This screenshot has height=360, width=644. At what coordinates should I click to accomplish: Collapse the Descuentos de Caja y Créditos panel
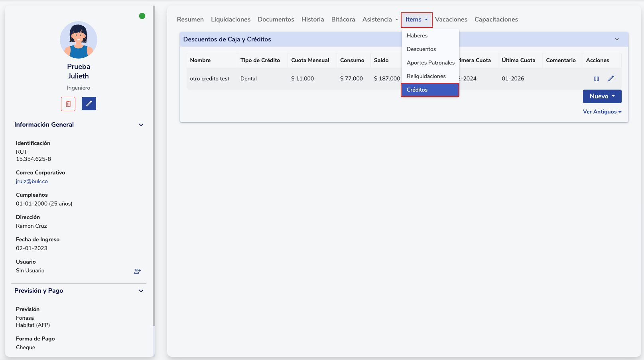pos(616,39)
